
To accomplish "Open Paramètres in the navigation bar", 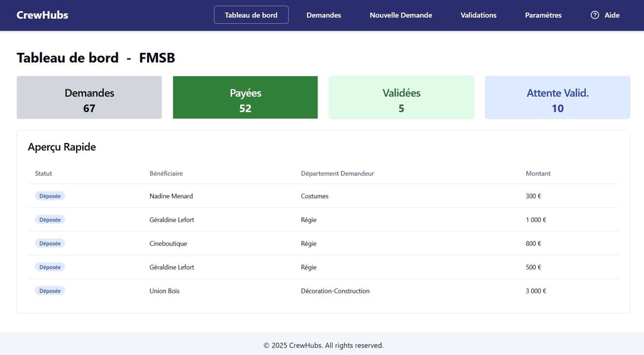I will pos(543,15).
